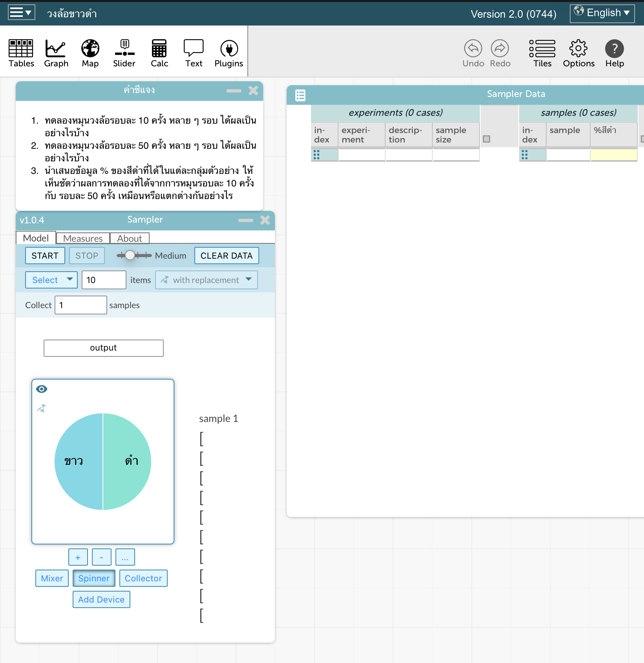The width and height of the screenshot is (644, 663).
Task: Open the Tables tool
Action: (21, 53)
